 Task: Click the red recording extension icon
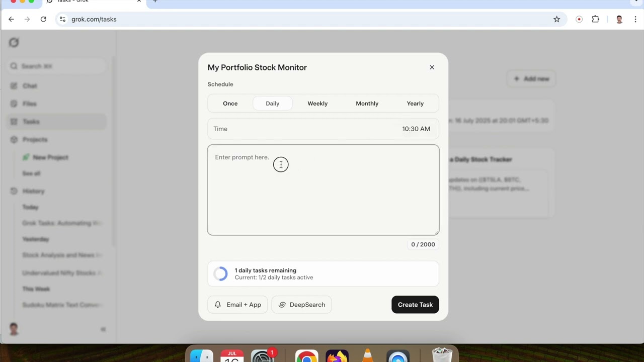pos(579,19)
